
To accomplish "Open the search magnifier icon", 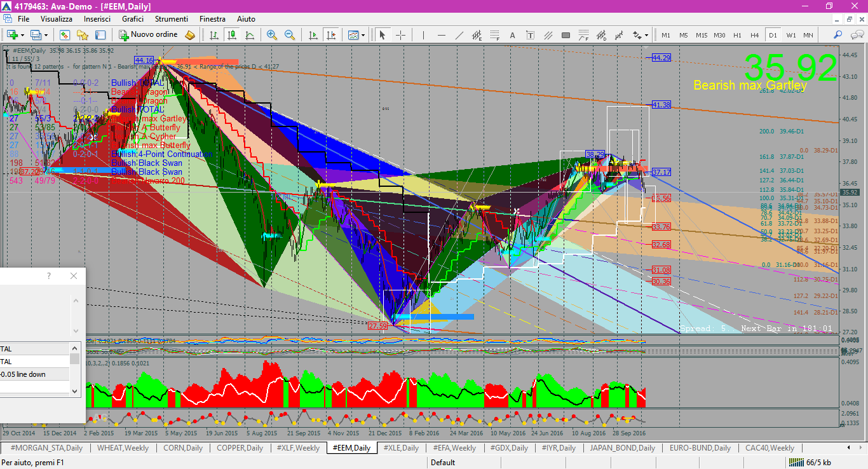I will (837, 35).
